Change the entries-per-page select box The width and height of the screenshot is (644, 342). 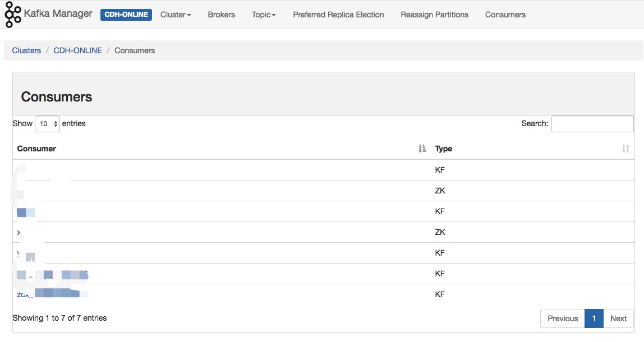[47, 124]
